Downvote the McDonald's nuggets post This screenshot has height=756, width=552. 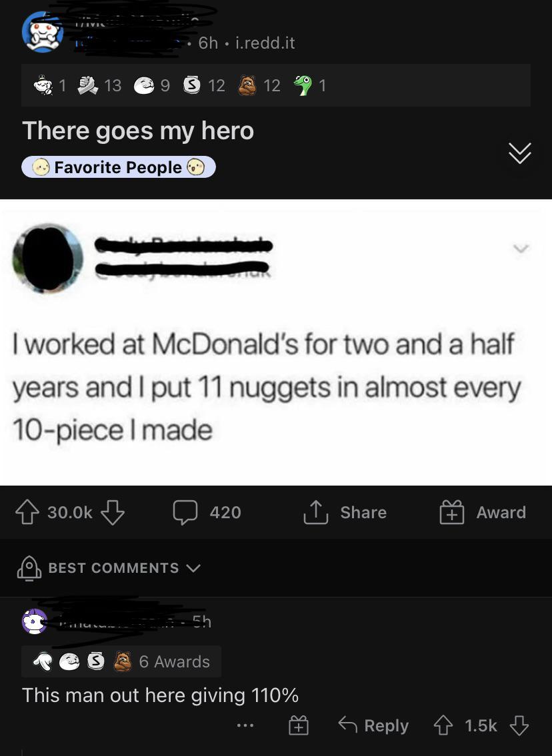(x=113, y=512)
